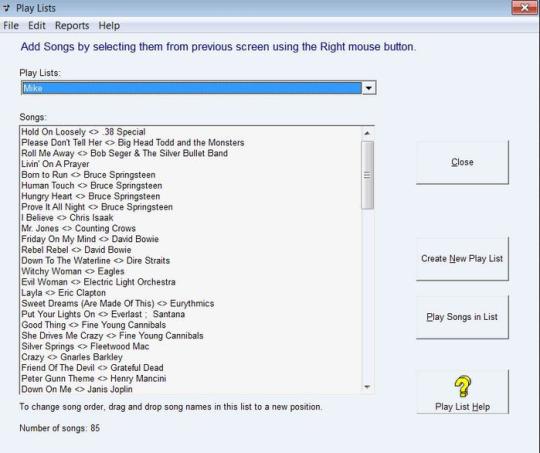Select Down On Me <> Janis Joplin
This screenshot has width=540, height=453.
[191, 389]
